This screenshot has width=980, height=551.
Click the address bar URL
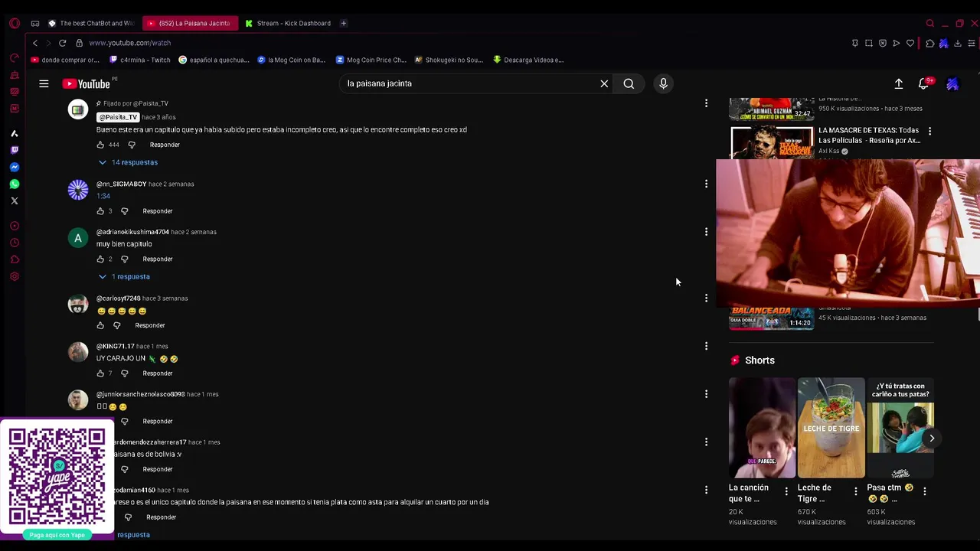[x=129, y=43]
